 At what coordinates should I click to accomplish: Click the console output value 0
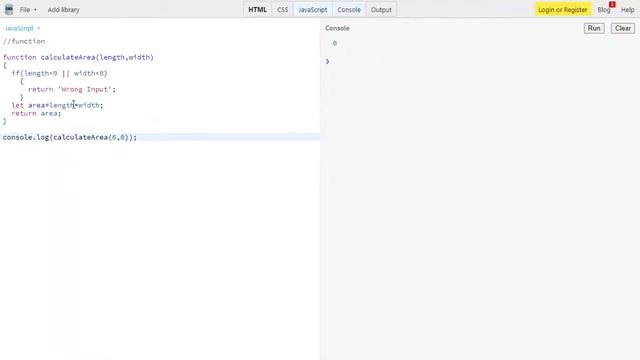pos(335,43)
